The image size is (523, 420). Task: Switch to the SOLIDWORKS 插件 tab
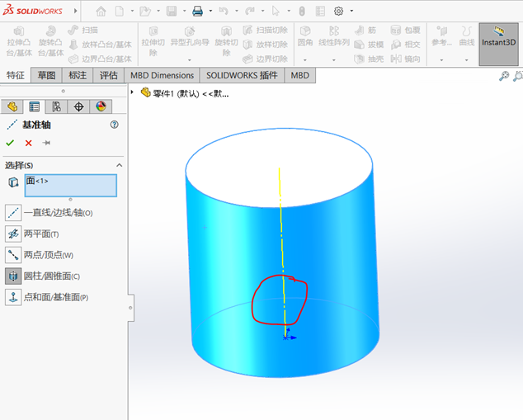coord(242,75)
